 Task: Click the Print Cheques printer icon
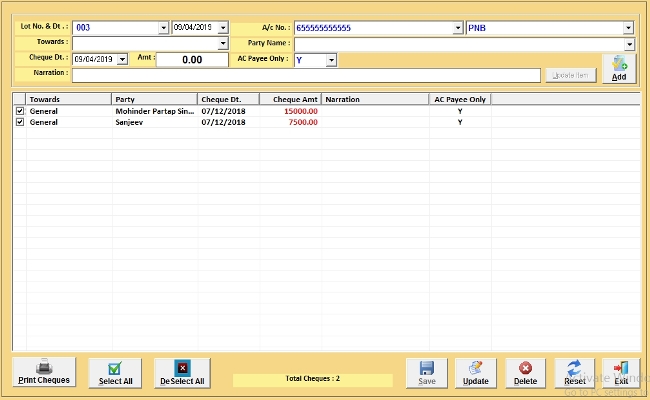tap(43, 367)
